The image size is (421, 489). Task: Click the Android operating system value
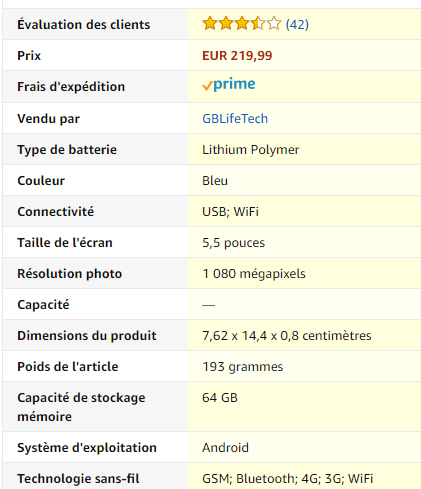click(225, 448)
